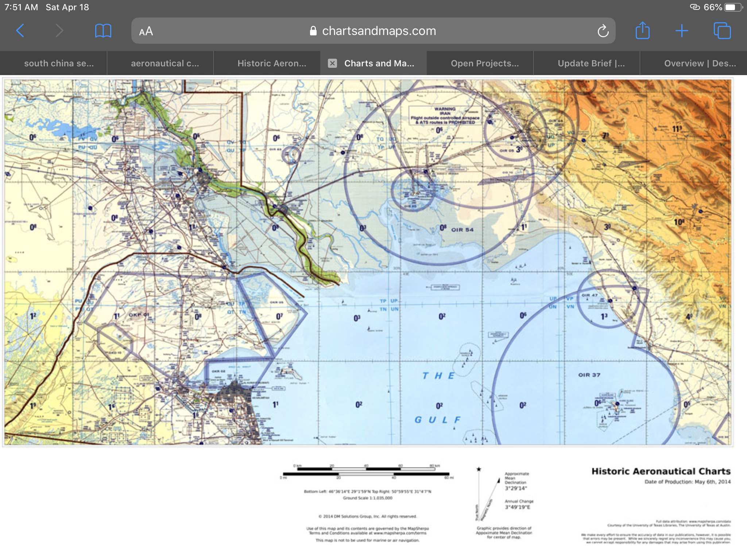Open the Overview | Des... tab

[700, 63]
